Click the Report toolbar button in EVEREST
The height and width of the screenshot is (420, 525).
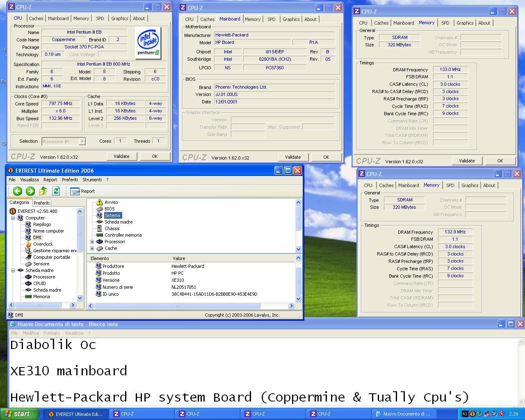pos(83,191)
